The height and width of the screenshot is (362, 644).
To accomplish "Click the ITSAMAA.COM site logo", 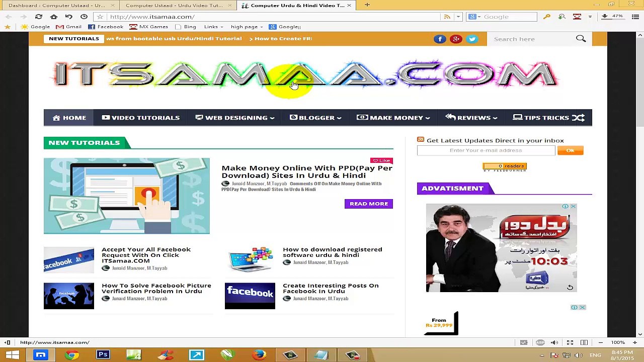I will click(x=306, y=75).
